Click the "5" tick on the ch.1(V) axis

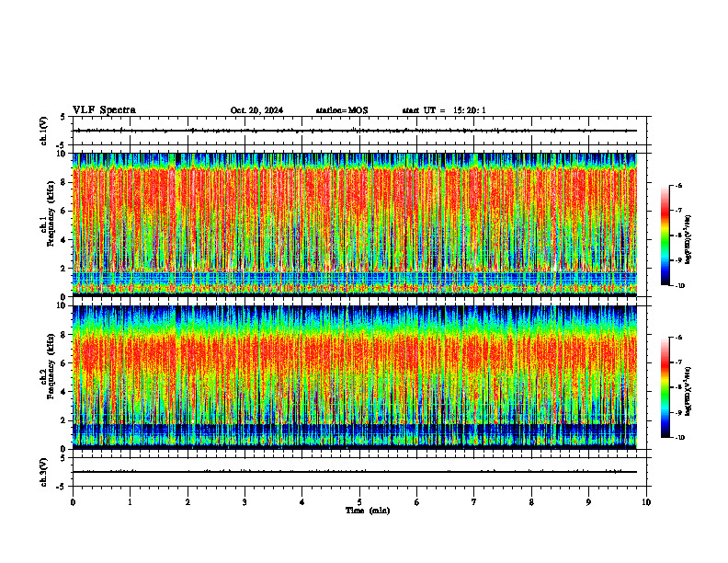(64, 117)
